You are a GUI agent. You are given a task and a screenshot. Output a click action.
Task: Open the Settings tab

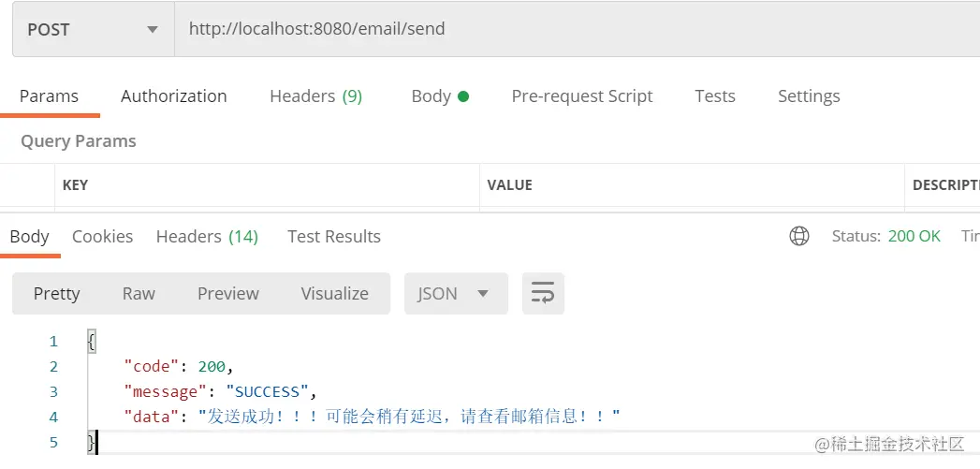[809, 96]
